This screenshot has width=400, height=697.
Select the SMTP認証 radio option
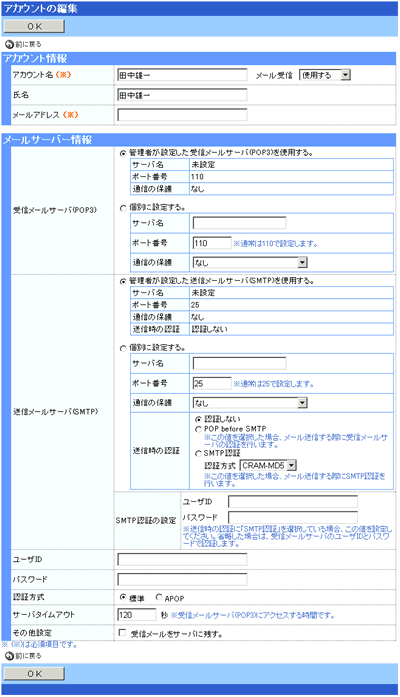click(198, 453)
